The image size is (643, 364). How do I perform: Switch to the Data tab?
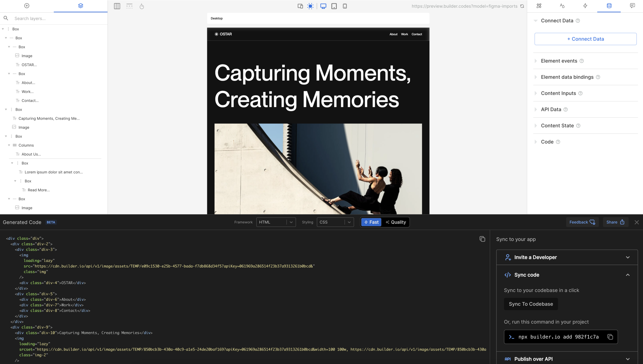tap(609, 6)
